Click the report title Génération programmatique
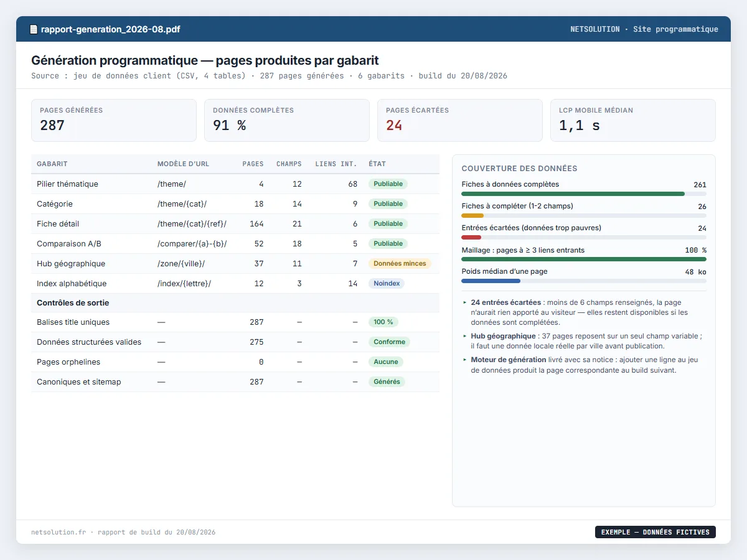The width and height of the screenshot is (747, 560). [205, 60]
